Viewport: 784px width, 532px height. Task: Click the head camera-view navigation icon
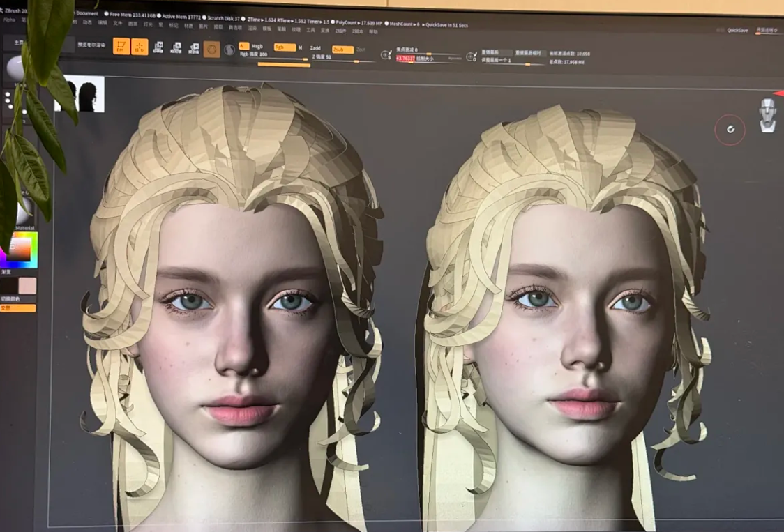click(767, 116)
